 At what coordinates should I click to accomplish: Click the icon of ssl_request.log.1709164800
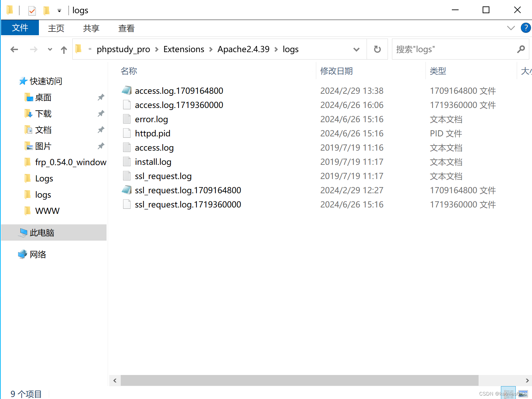coord(127,190)
